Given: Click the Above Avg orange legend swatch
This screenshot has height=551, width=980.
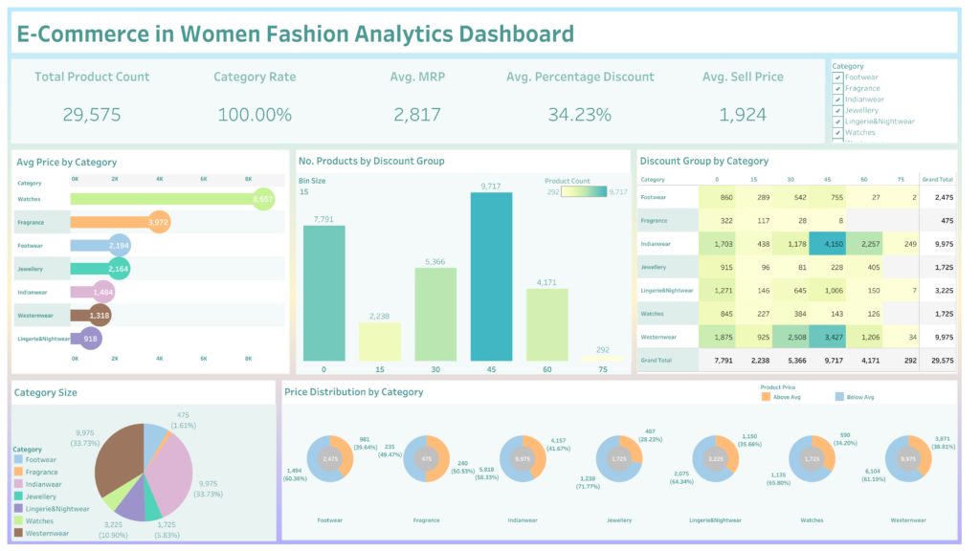Looking at the screenshot, I should [x=766, y=396].
